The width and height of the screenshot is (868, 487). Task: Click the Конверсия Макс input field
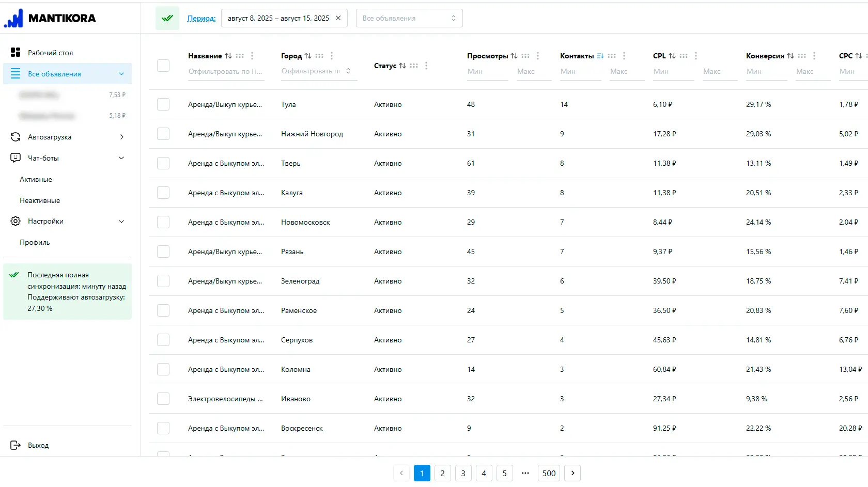coord(813,72)
